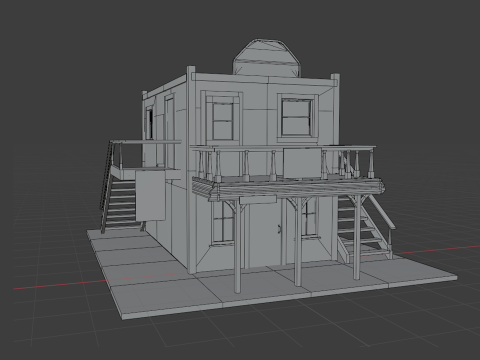Select the small sign above the front door
This screenshot has width=480, height=360.
[258, 200]
